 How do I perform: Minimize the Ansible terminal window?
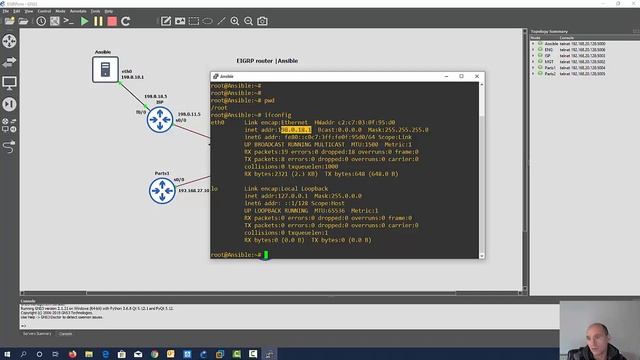pyautogui.click(x=446, y=76)
